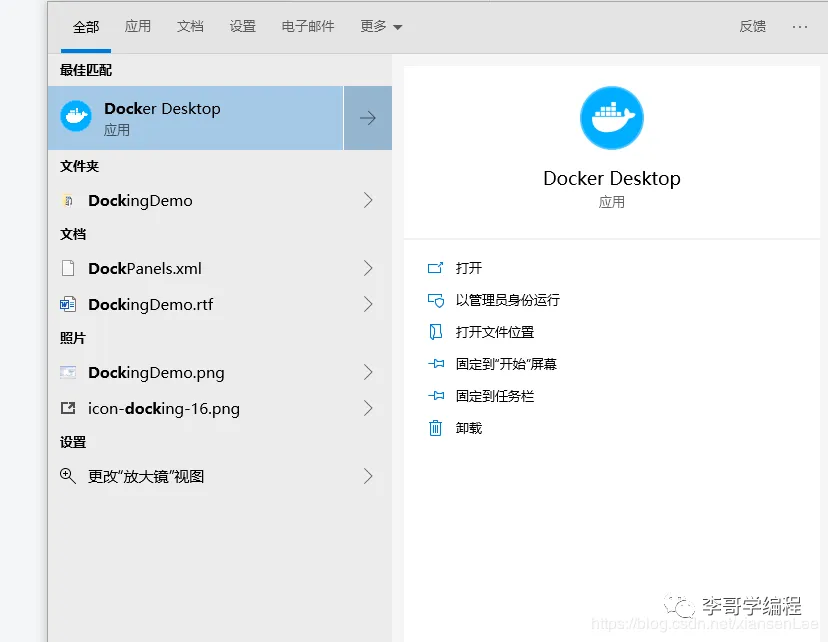Open the 更多 dropdown
Viewport: 828px width, 642px height.
point(381,26)
